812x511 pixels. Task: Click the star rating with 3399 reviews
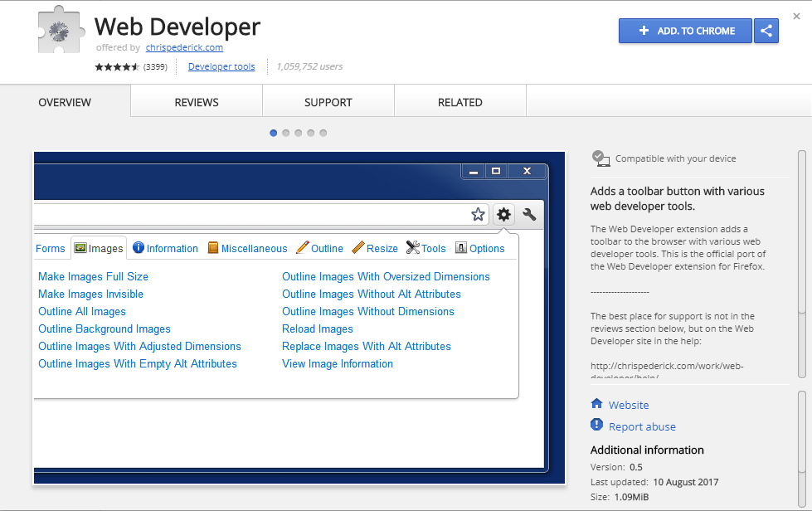[117, 66]
